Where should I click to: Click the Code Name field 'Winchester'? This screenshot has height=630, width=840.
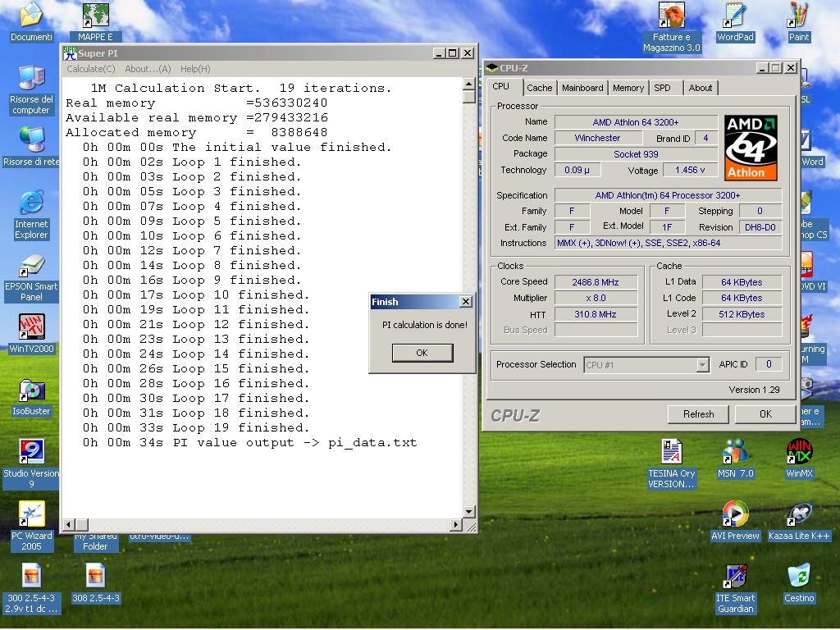pyautogui.click(x=597, y=138)
